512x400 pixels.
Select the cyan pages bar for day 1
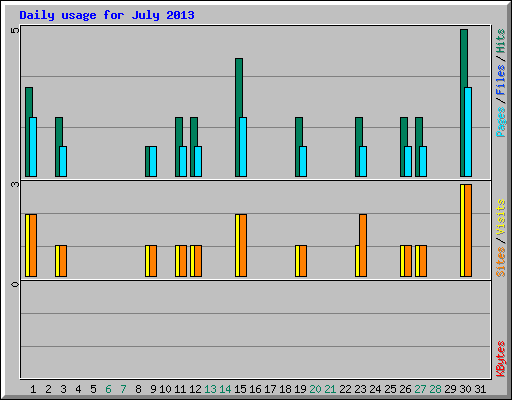click(33, 147)
